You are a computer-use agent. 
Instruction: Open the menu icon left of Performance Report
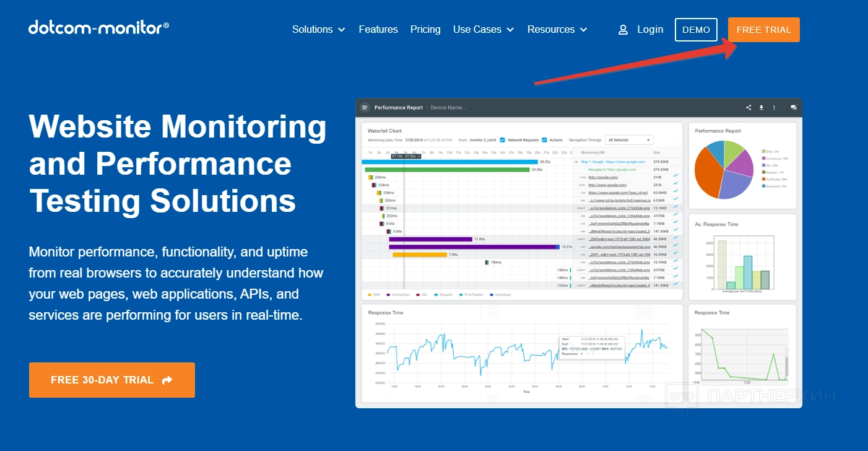click(x=365, y=107)
